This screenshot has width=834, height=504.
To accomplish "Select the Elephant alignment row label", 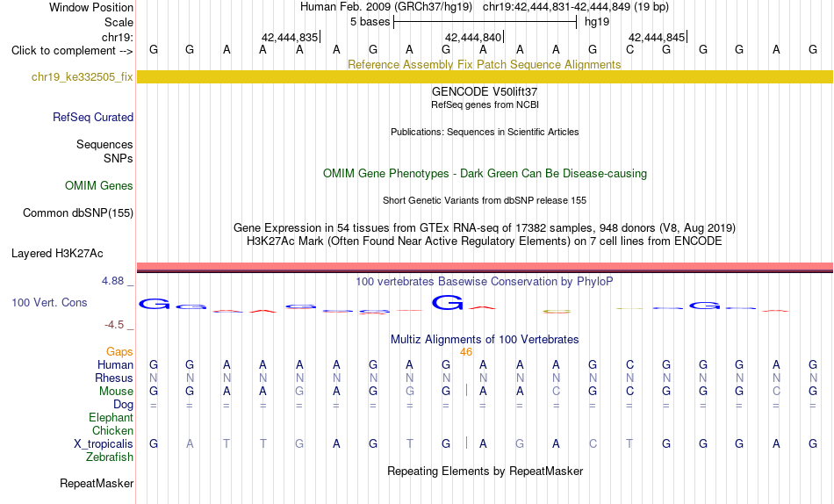I will pos(111,418).
